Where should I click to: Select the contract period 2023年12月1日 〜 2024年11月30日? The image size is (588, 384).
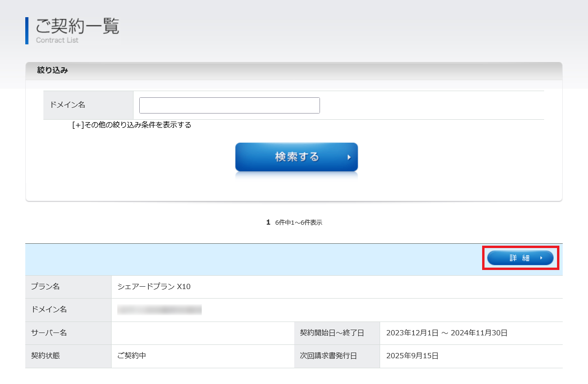tap(447, 333)
